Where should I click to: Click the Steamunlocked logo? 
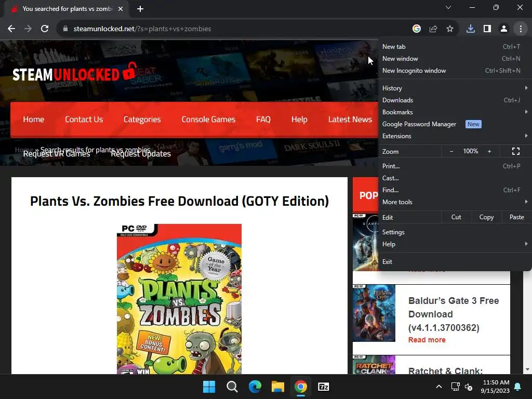(74, 73)
